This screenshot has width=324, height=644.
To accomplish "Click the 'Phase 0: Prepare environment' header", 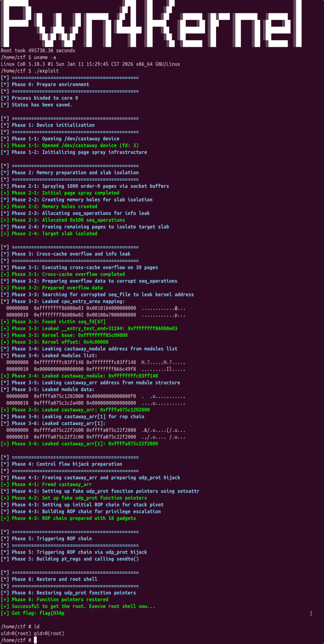I will 50,84.
